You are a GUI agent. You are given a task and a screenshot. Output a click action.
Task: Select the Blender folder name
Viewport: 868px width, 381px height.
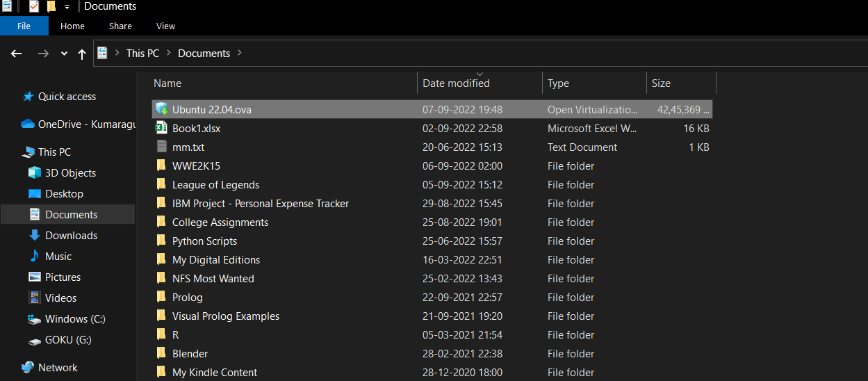(190, 353)
